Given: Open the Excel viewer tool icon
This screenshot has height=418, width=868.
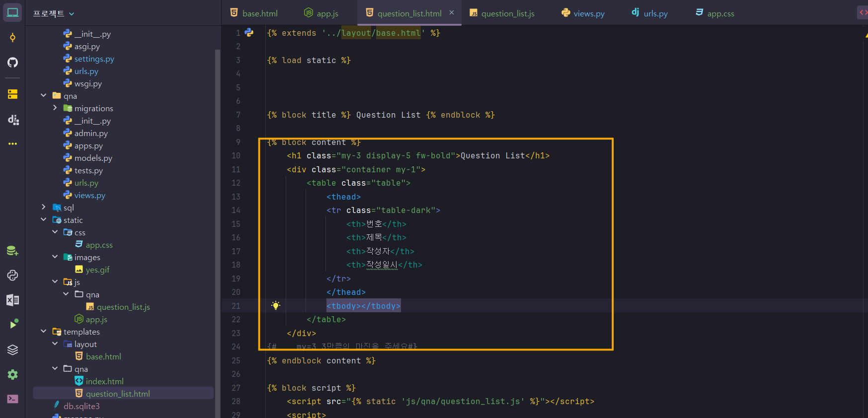Looking at the screenshot, I should 12,300.
